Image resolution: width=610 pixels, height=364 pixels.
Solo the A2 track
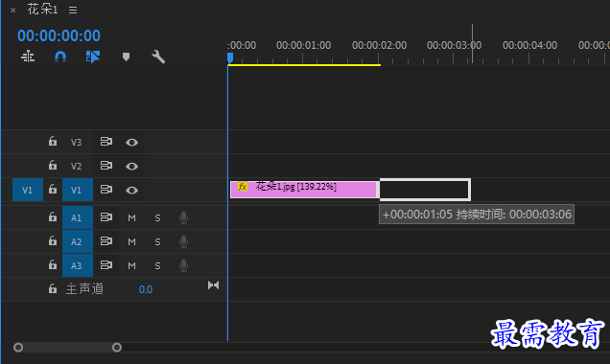coord(157,242)
